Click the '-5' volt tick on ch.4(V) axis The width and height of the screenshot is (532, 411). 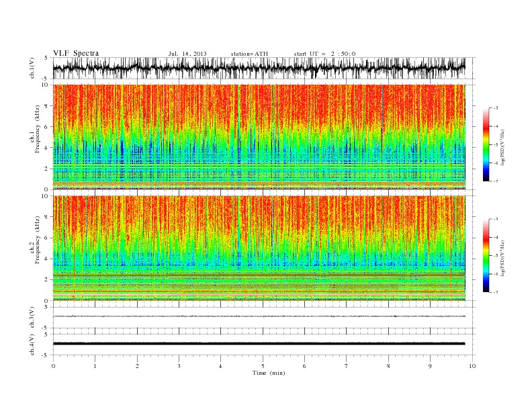click(46, 355)
